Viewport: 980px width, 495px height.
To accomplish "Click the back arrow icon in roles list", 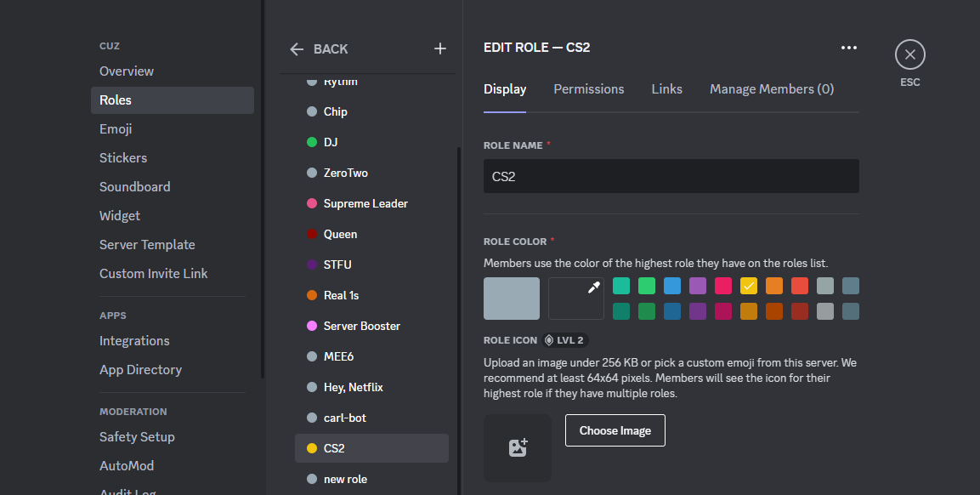I will [297, 49].
